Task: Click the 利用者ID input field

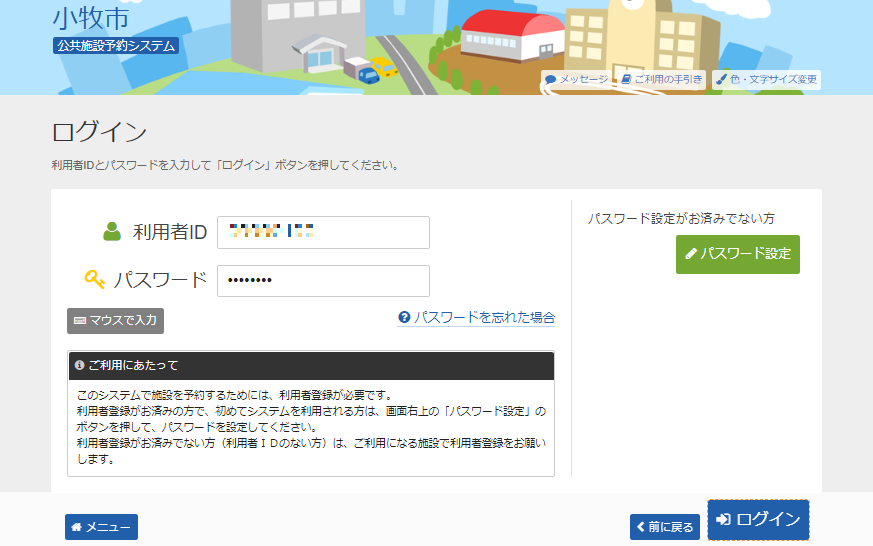Action: [323, 232]
